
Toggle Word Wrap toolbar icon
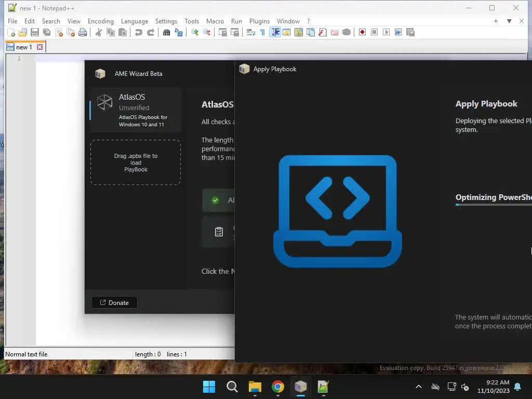(251, 32)
